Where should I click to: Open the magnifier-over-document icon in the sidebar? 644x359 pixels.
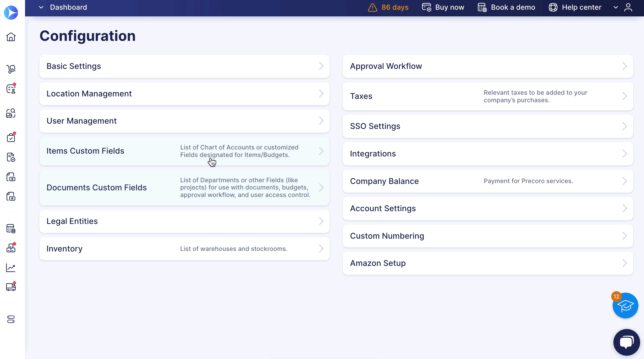pos(11,113)
